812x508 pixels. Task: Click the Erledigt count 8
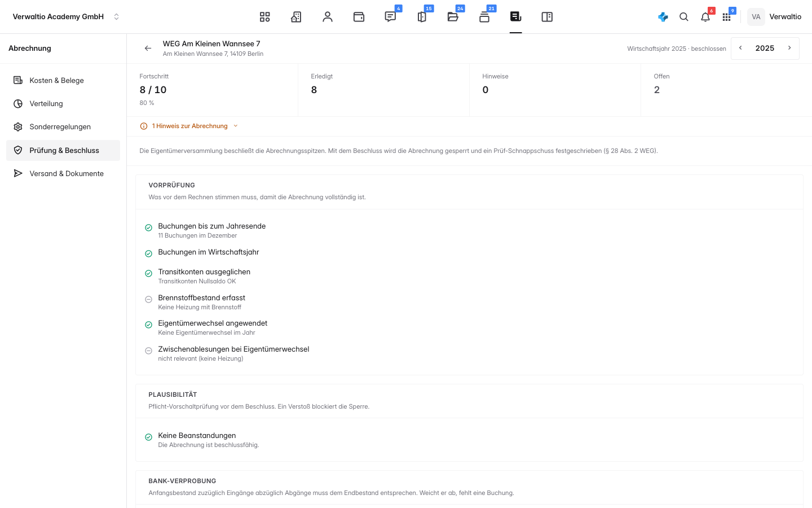314,90
